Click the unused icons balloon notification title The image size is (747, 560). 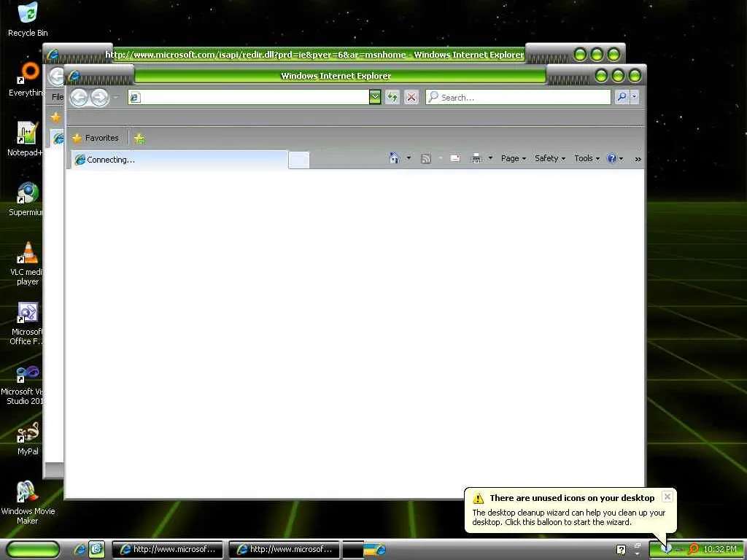tap(572, 498)
